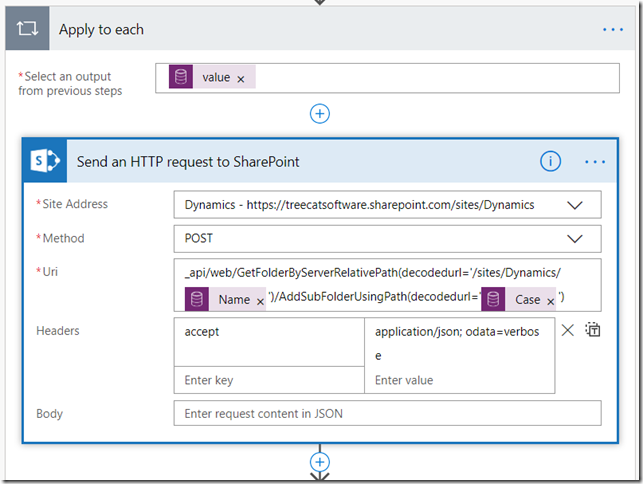Viewport: 643px width, 484px height.
Task: Show info for the SharePoint action
Action: coord(550,162)
